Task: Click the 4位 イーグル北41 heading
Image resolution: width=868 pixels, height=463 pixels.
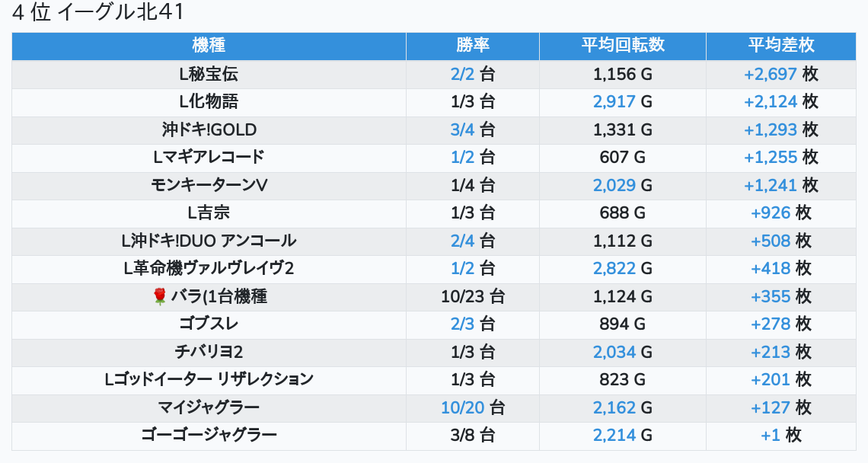Action: tap(98, 13)
